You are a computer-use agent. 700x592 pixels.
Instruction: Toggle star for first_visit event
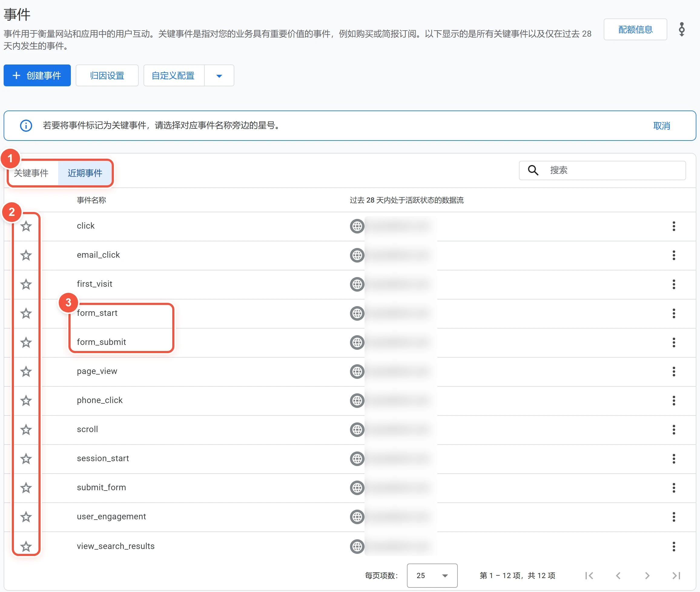click(x=26, y=284)
